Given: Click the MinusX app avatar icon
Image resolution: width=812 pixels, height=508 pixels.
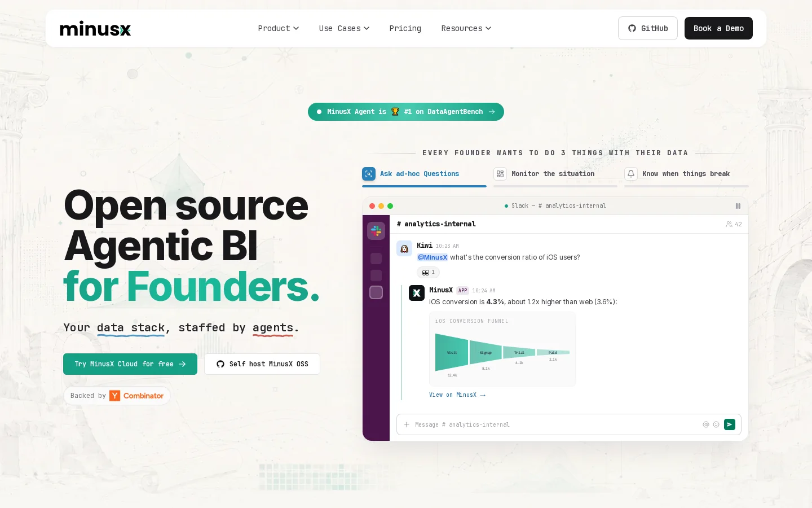Looking at the screenshot, I should 417,293.
